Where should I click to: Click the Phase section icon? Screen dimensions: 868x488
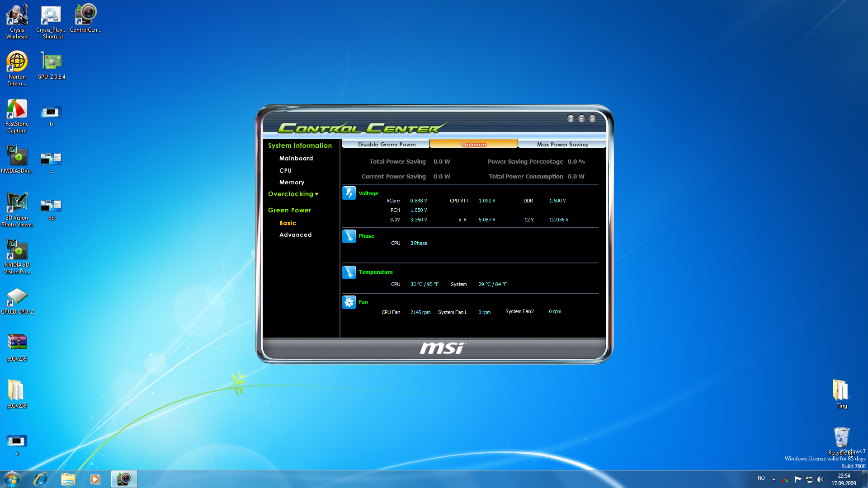pos(349,236)
